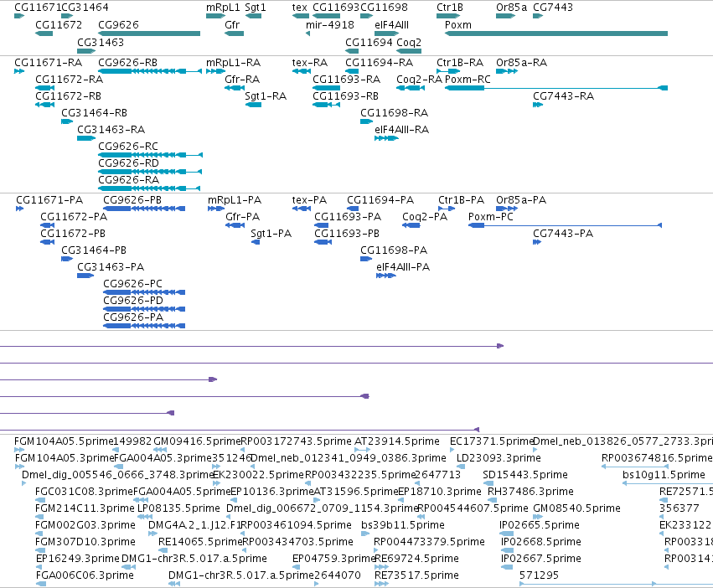713x588 pixels.
Task: Select the CG7443-PA protein label
Action: pos(563,234)
